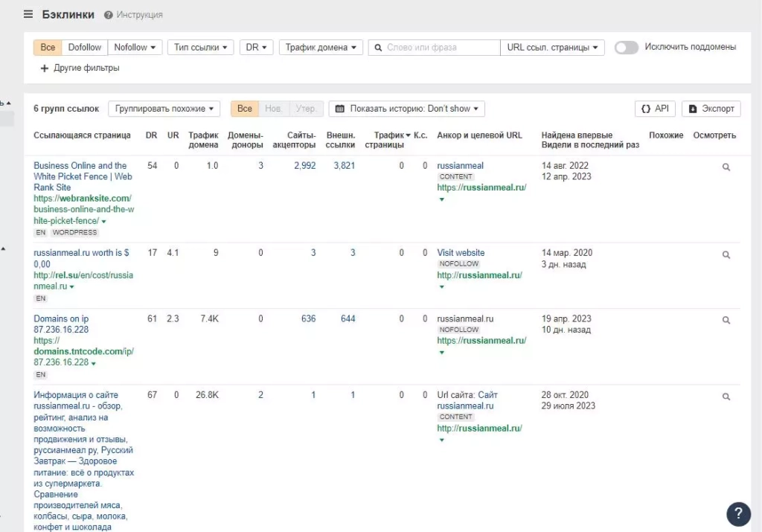The width and height of the screenshot is (762, 532).
Task: Open the Nofollow dropdown filter
Action: coord(135,47)
